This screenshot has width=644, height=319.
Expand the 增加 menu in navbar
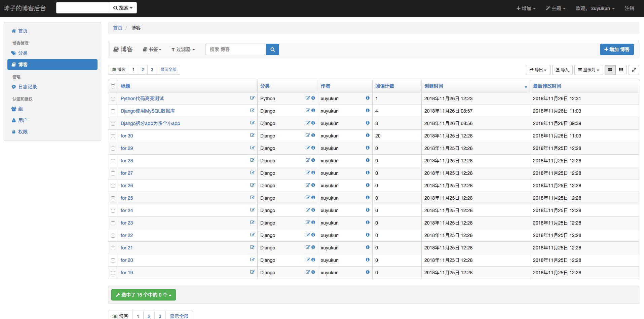(x=526, y=8)
